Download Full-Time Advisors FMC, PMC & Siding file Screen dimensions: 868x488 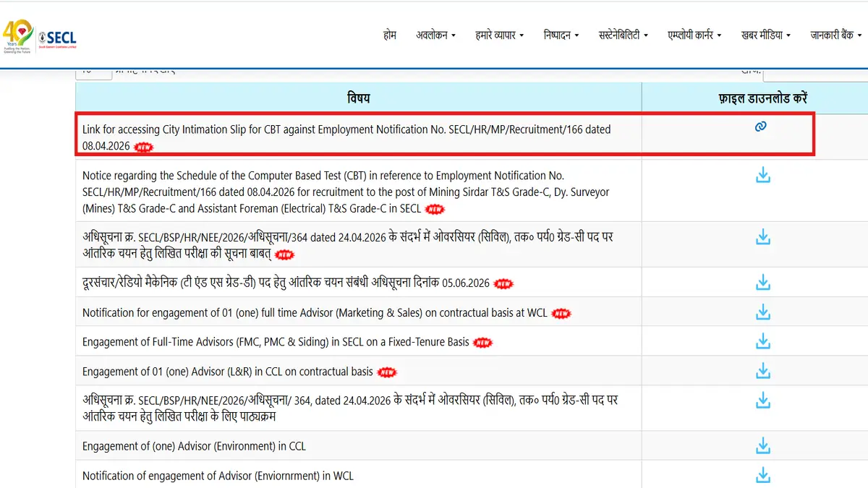click(x=762, y=341)
